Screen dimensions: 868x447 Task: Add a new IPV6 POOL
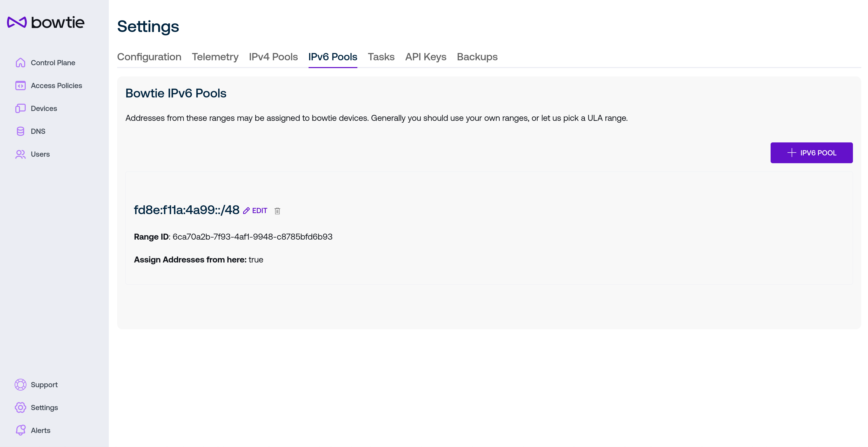pyautogui.click(x=811, y=153)
